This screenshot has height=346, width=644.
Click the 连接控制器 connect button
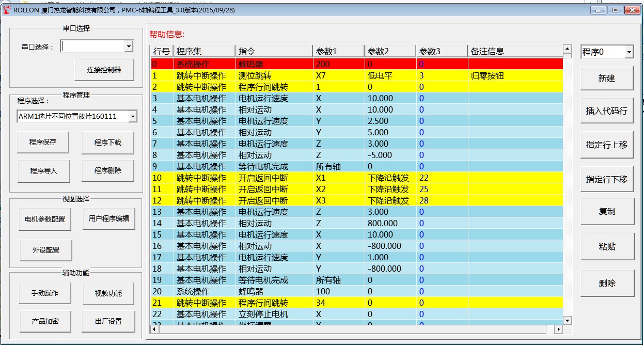104,70
